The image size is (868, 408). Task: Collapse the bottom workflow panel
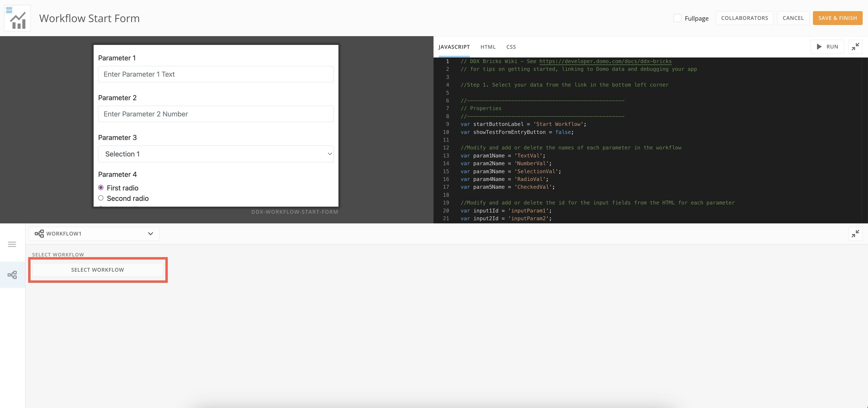click(x=856, y=233)
